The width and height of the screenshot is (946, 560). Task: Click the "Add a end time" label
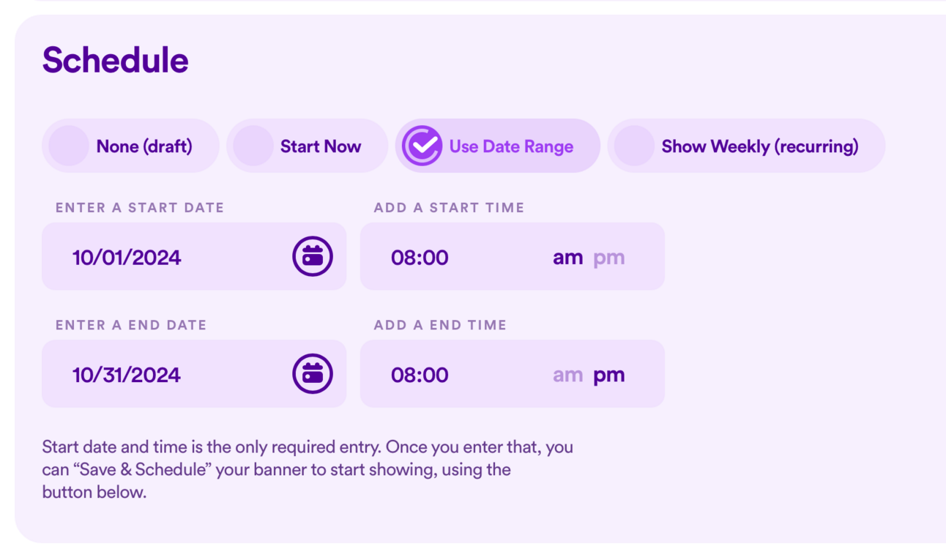tap(440, 325)
